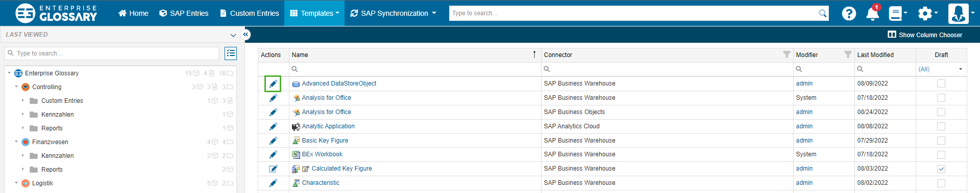Toggle the tree checklist view icon
Viewport: 980px width, 193px height.
(231, 53)
